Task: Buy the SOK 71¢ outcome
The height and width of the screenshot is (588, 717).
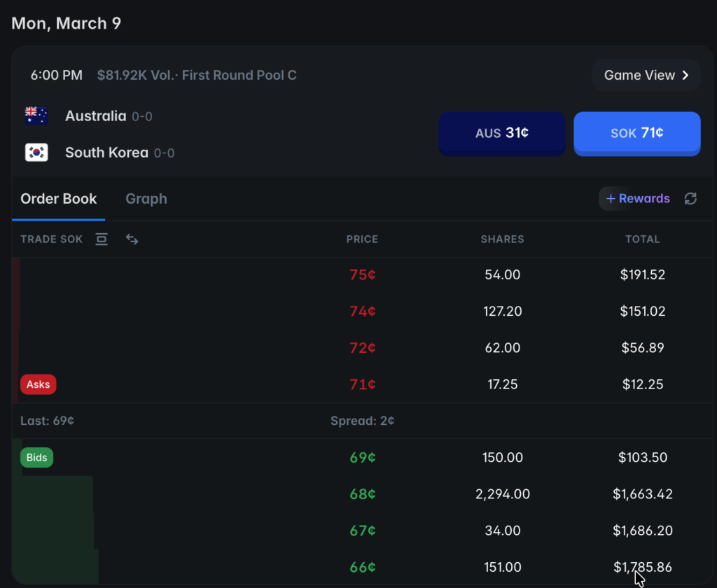Action: [x=636, y=133]
